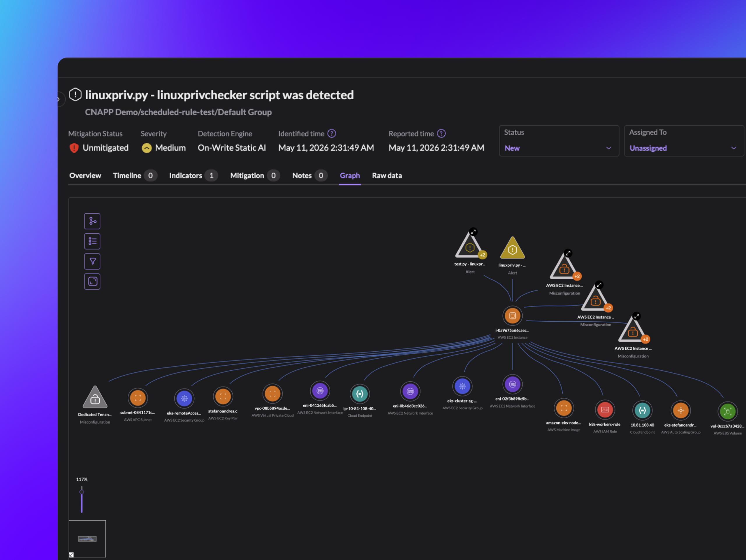The image size is (746, 560).
Task: Click the Unmitigated status text
Action: coord(105,148)
